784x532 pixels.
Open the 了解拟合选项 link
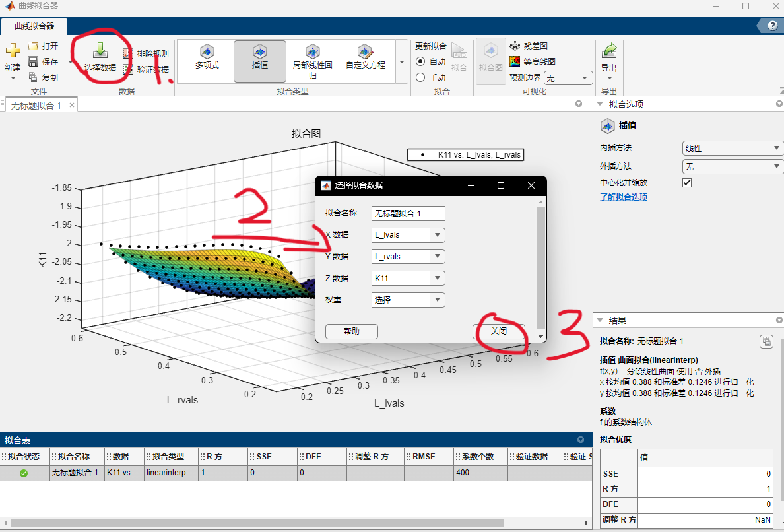[623, 197]
